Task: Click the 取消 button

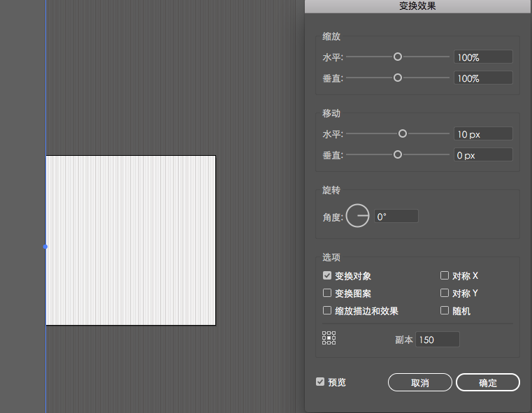Action: point(420,383)
